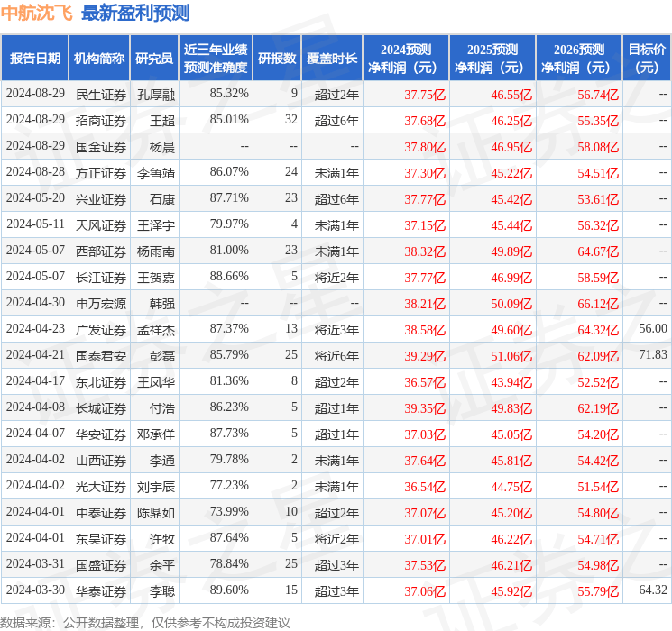Viewport: 672px width, 631px height.
Task: Click date 2024-03-31
Action: point(35,563)
